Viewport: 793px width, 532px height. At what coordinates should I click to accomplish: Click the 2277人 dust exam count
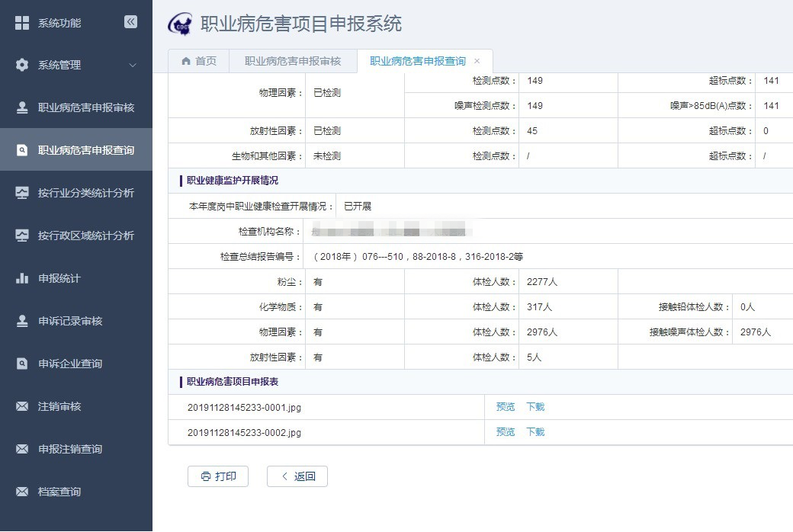(x=542, y=282)
